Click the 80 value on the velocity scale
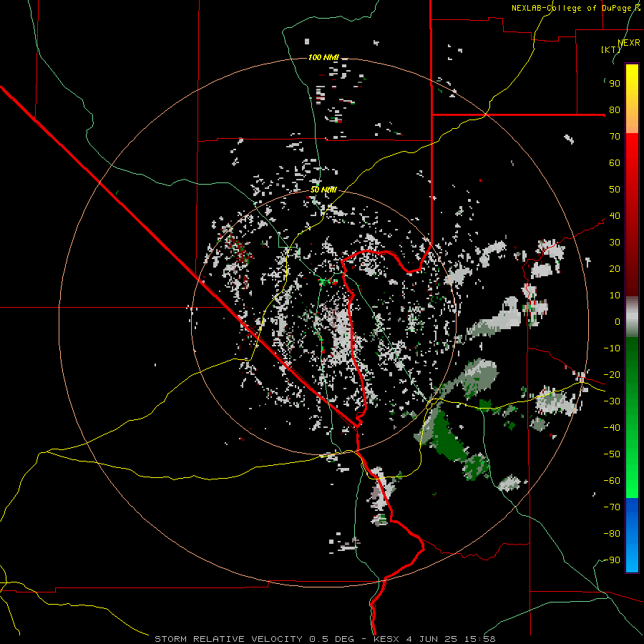644x644 pixels. tap(615, 110)
